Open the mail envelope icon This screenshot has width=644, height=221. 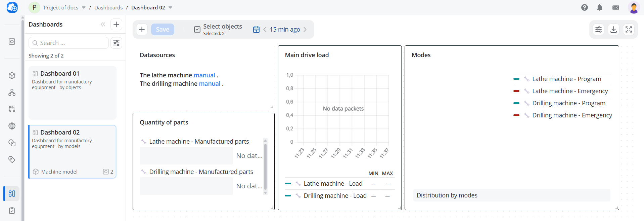(616, 7)
